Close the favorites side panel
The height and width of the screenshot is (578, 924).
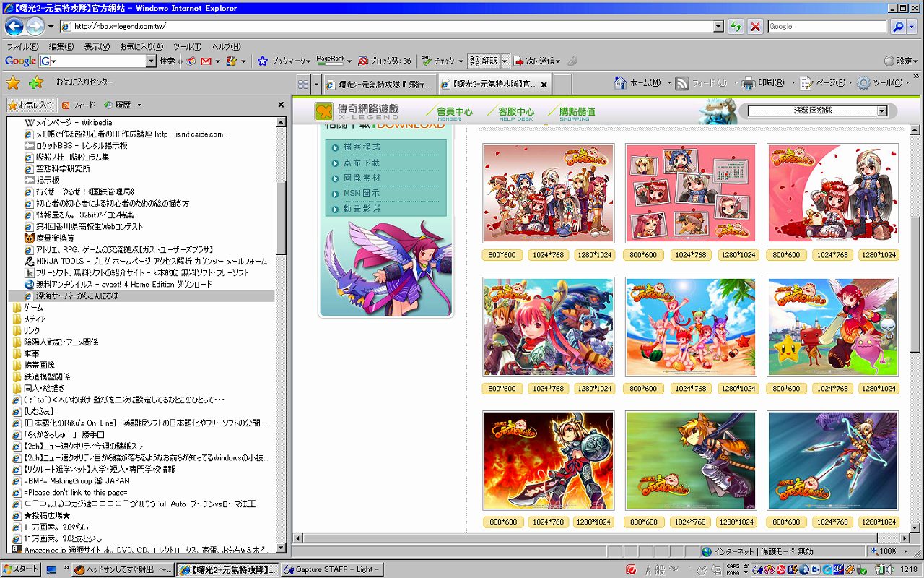pos(281,105)
